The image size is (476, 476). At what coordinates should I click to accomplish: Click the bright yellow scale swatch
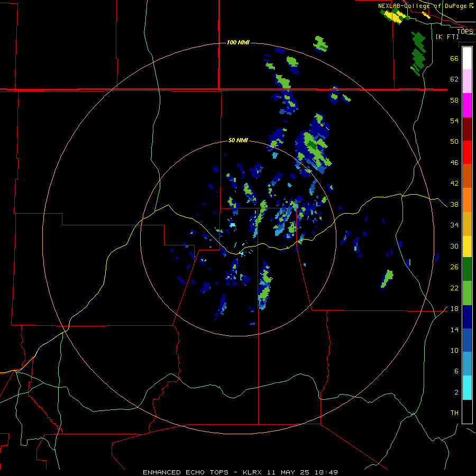click(x=467, y=246)
